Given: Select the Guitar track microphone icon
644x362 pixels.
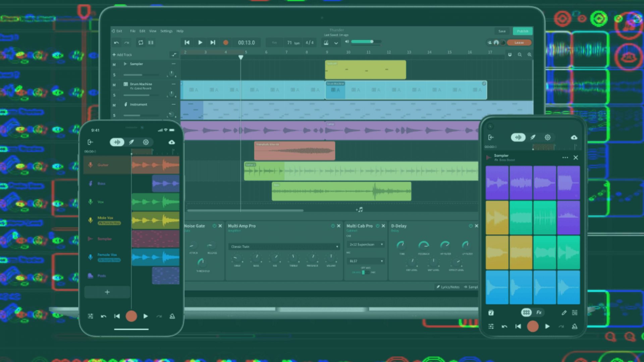Looking at the screenshot, I should [91, 165].
